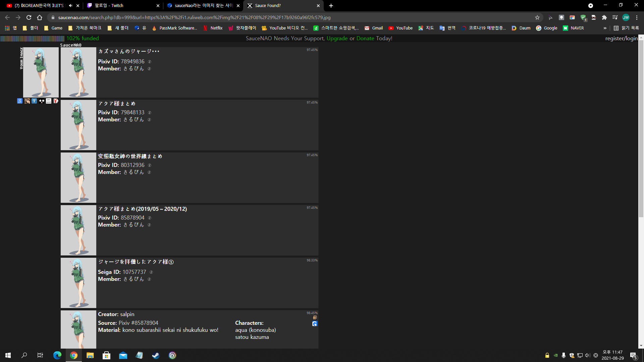Open the NAVER bookmark

(573, 28)
